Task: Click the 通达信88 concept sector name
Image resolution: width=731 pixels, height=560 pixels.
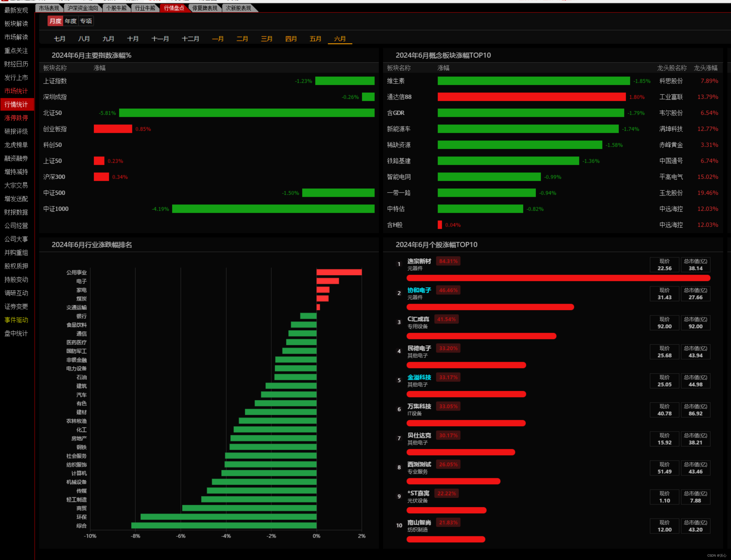Action: point(399,97)
